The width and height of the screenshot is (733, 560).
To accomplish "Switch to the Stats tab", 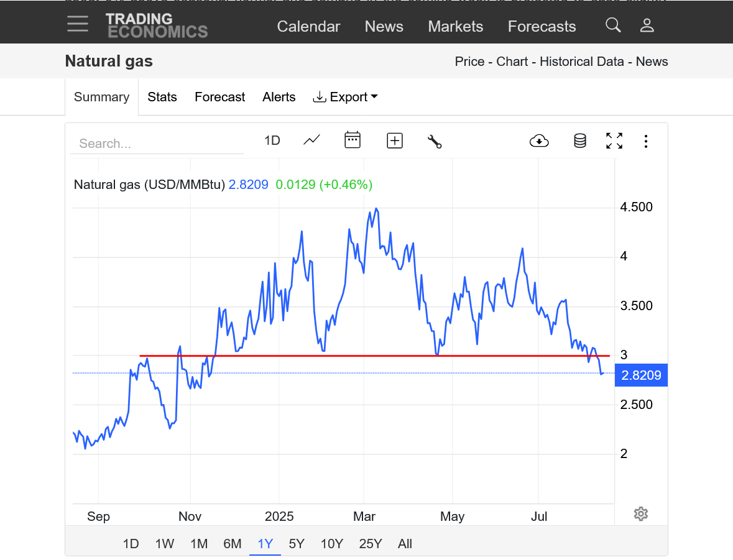I will tap(162, 97).
